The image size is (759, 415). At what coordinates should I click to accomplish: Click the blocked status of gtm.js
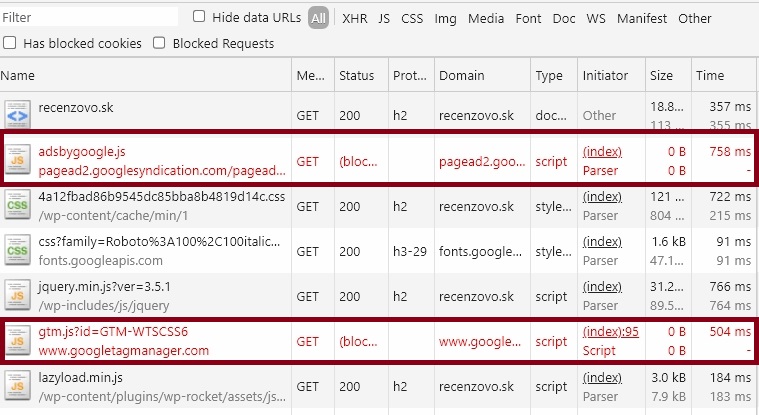pyautogui.click(x=358, y=341)
